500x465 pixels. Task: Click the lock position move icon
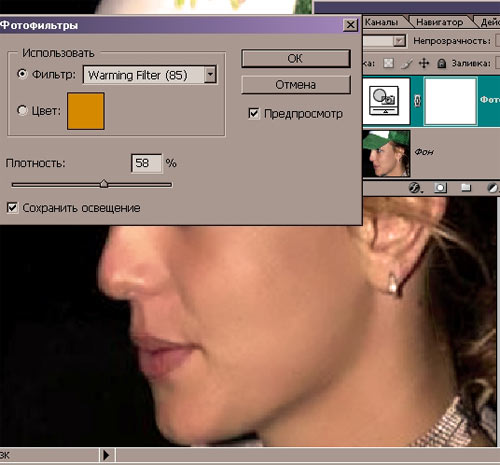coord(424,63)
